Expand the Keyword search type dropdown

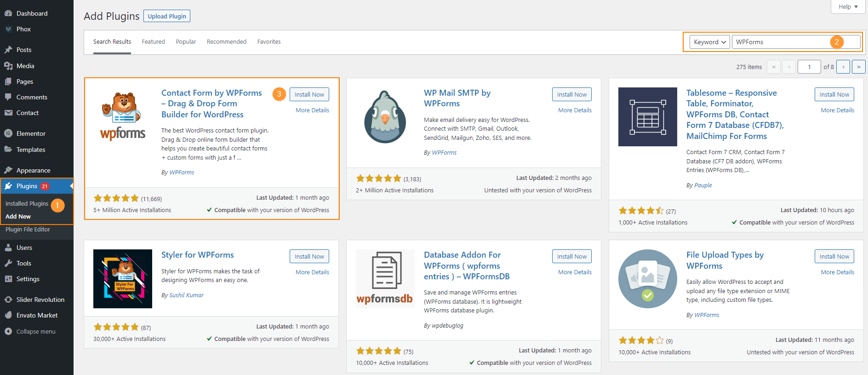[709, 42]
